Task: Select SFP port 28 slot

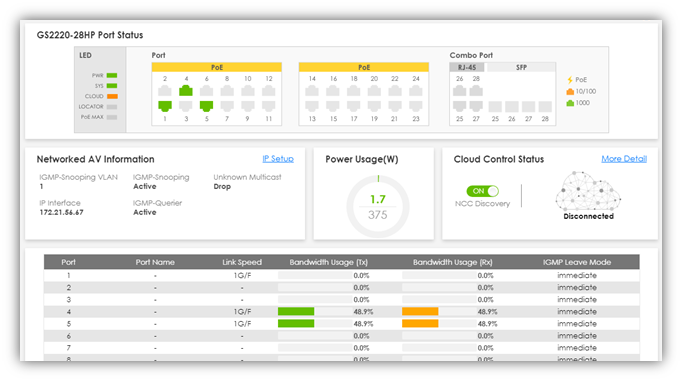Action: 545,107
